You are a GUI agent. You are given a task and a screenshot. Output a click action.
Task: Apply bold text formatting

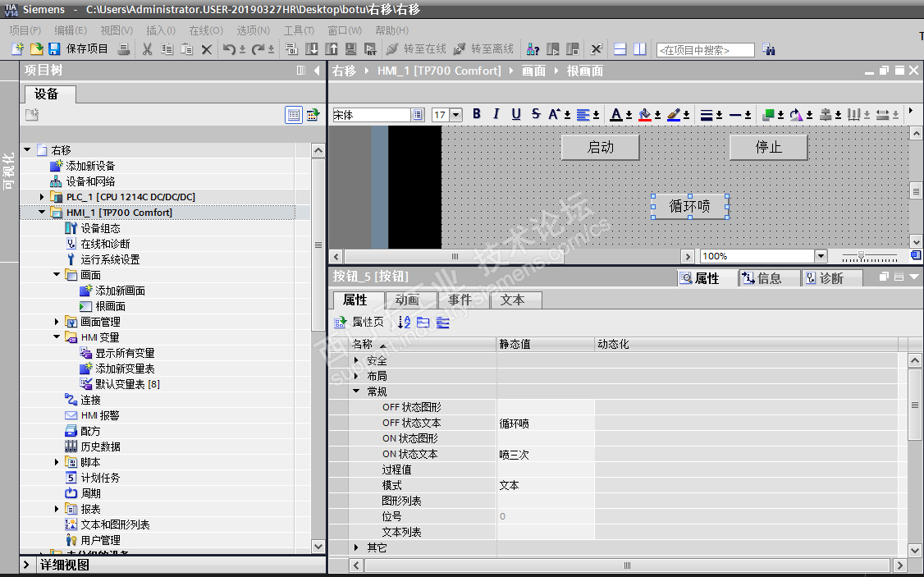[x=477, y=114]
